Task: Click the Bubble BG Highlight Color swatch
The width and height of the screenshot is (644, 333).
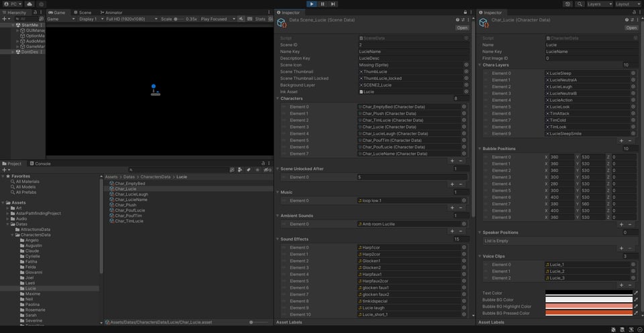Action: [588, 306]
